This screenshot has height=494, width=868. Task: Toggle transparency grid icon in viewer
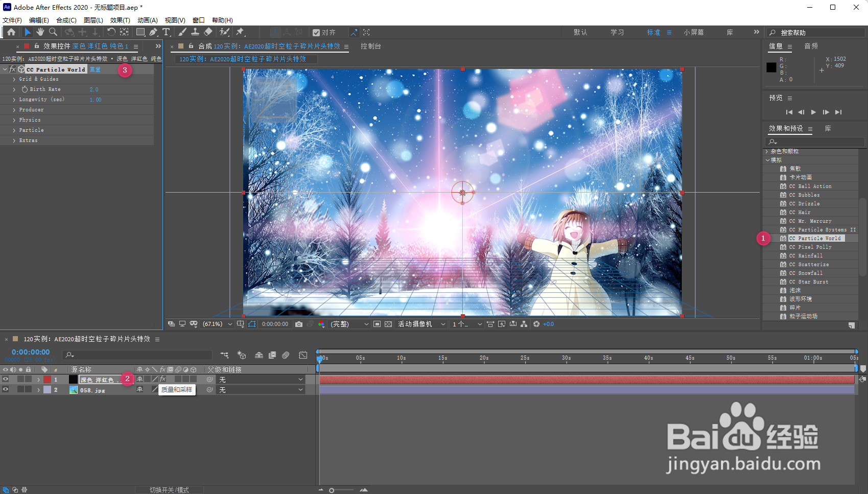point(388,324)
